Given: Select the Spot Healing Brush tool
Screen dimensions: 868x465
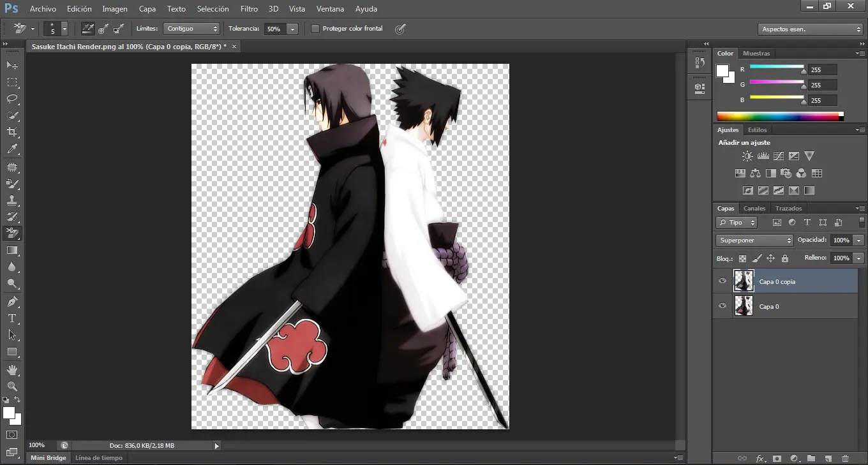Looking at the screenshot, I should (12, 167).
